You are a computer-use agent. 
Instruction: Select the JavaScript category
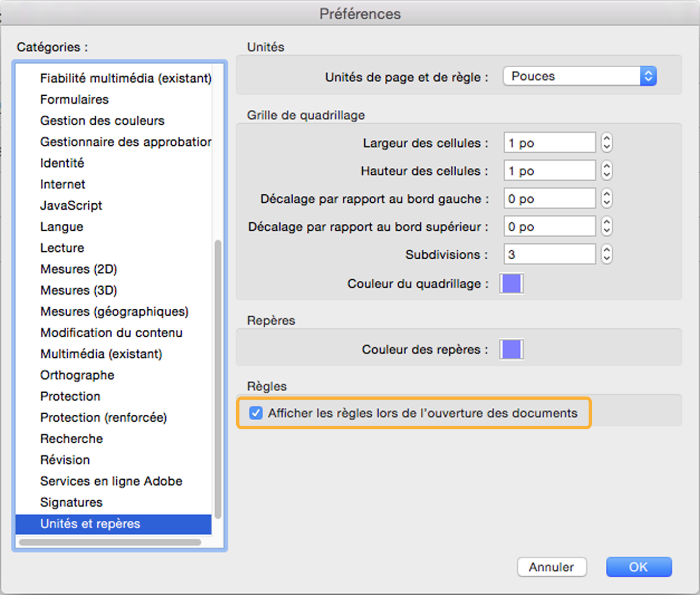coord(70,205)
